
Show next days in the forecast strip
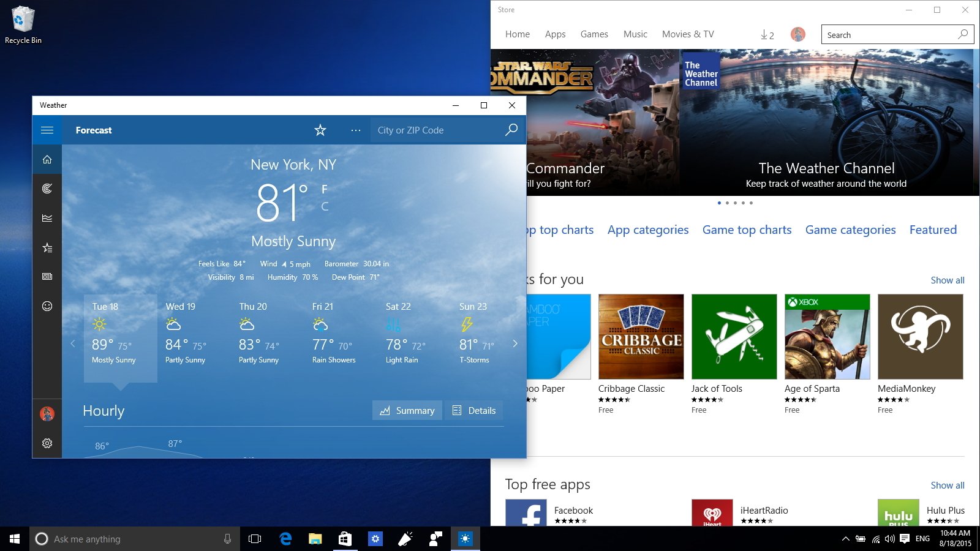pos(515,343)
